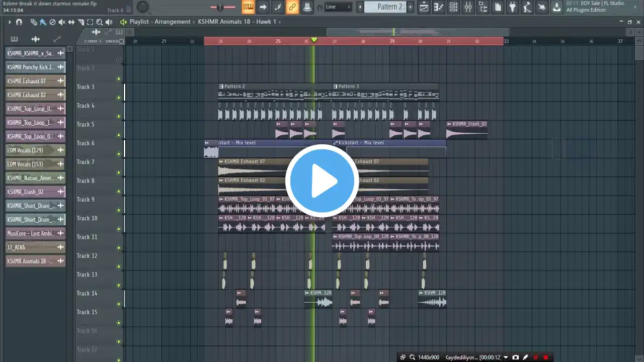Image resolution: width=644 pixels, height=362 pixels.
Task: Click the recorder pause button
Action: point(536,357)
